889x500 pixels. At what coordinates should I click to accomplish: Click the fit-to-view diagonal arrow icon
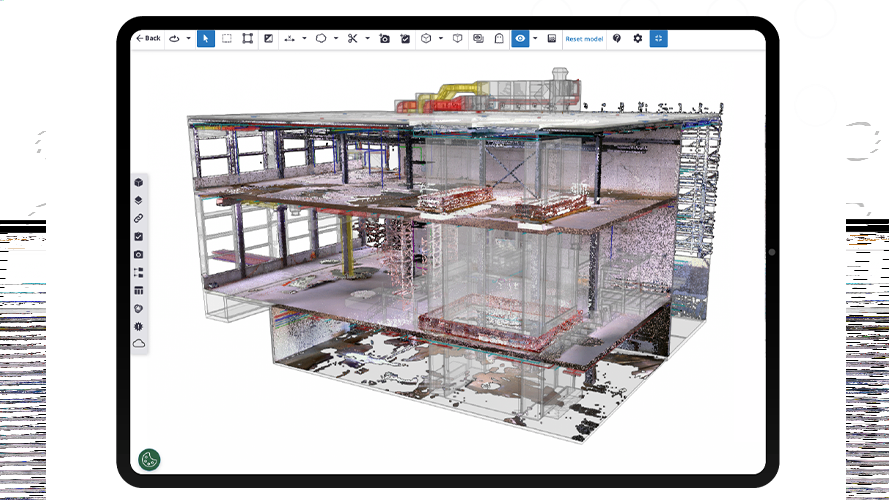(269, 39)
